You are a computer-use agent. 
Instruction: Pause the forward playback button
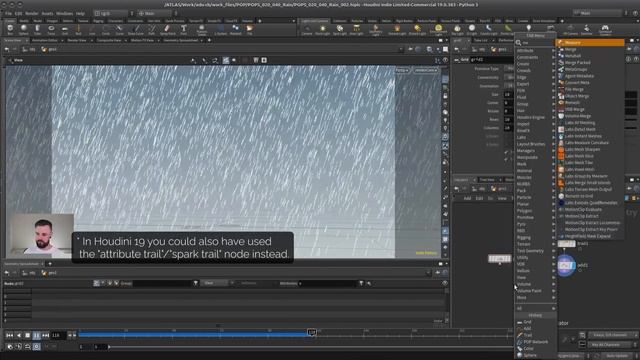click(36, 335)
